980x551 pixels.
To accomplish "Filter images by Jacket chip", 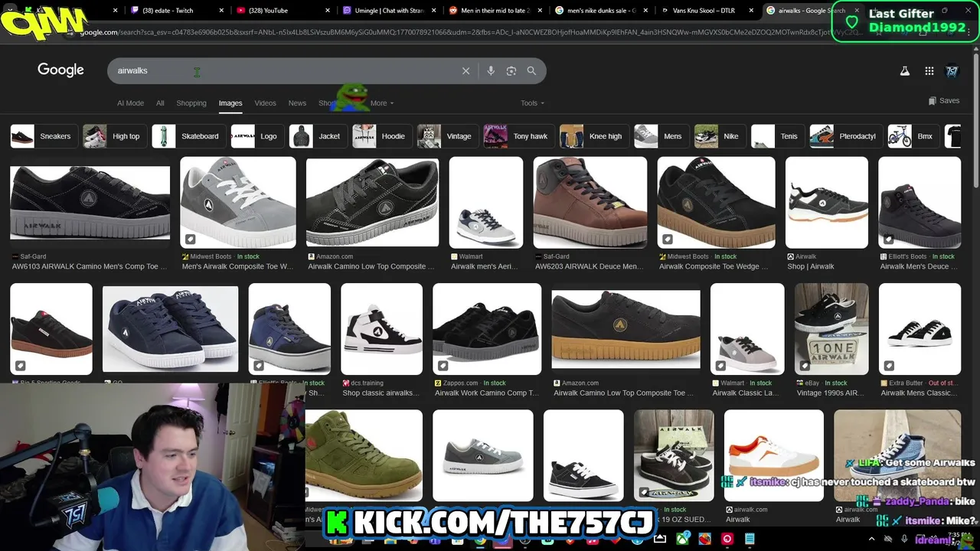I will coord(318,136).
